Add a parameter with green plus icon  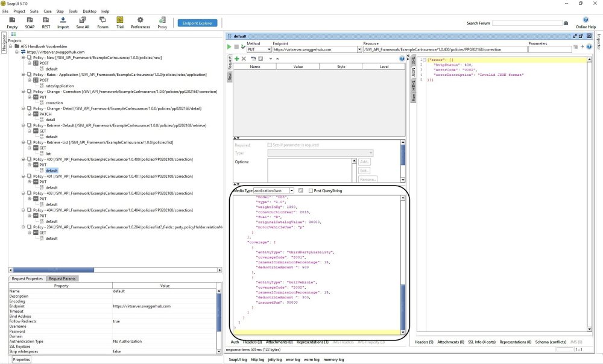tap(236, 58)
